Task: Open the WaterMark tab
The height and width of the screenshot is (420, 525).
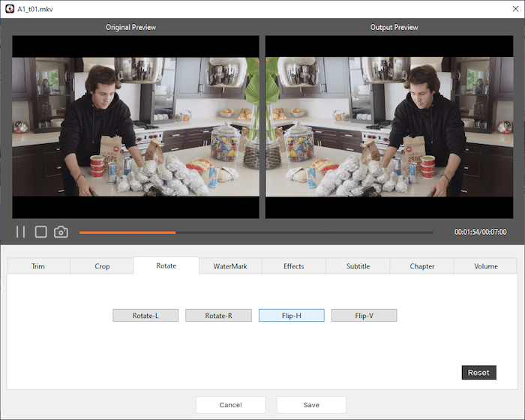Action: pos(230,266)
